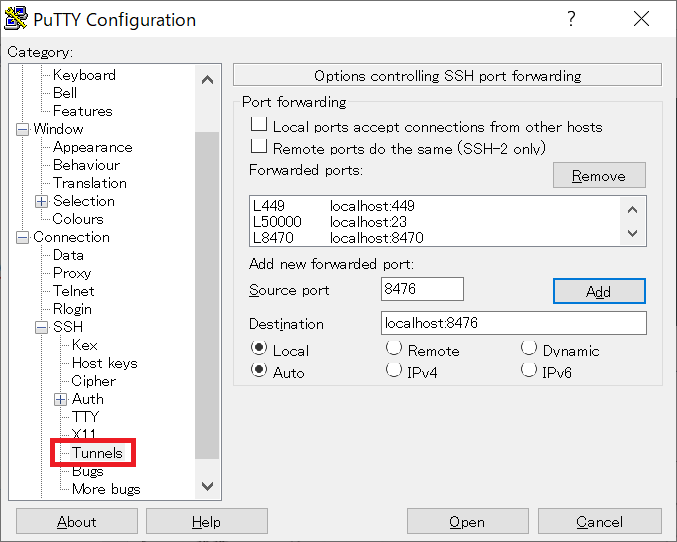Click the Destination input field

click(x=514, y=323)
